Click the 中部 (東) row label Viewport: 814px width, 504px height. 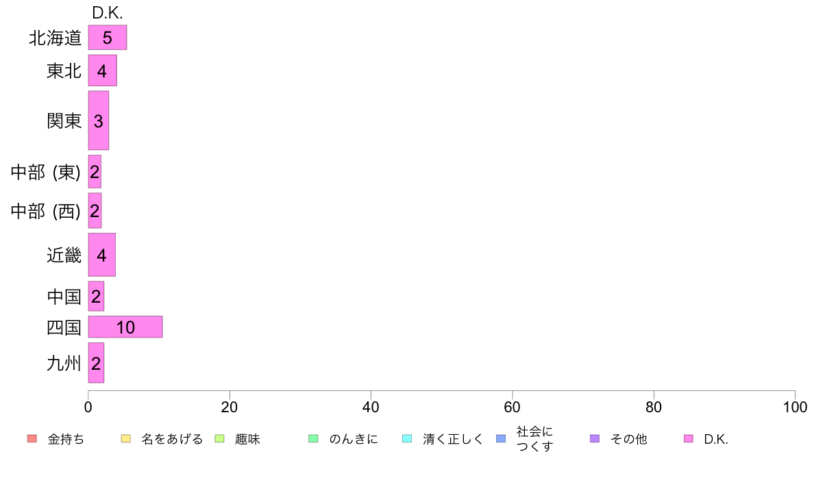click(x=46, y=172)
